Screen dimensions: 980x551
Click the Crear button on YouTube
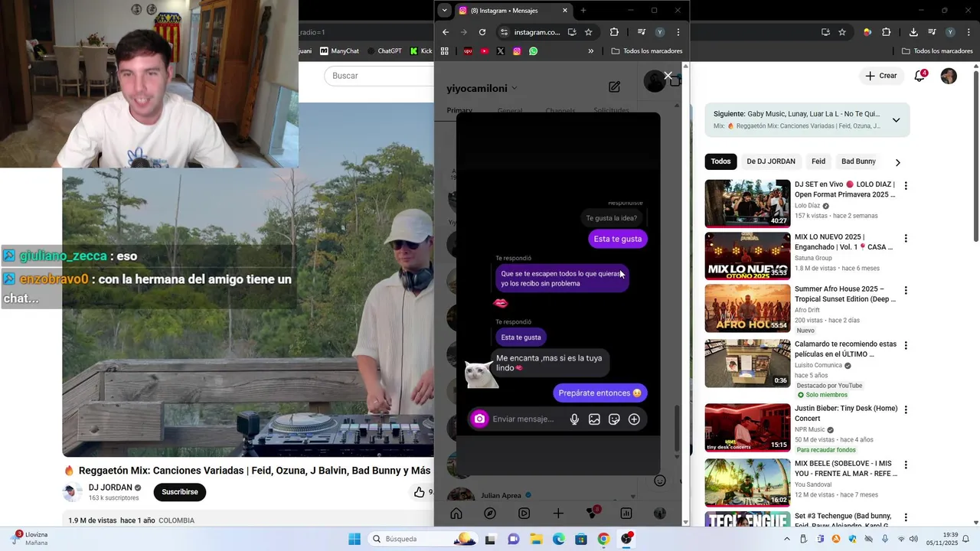coord(881,76)
